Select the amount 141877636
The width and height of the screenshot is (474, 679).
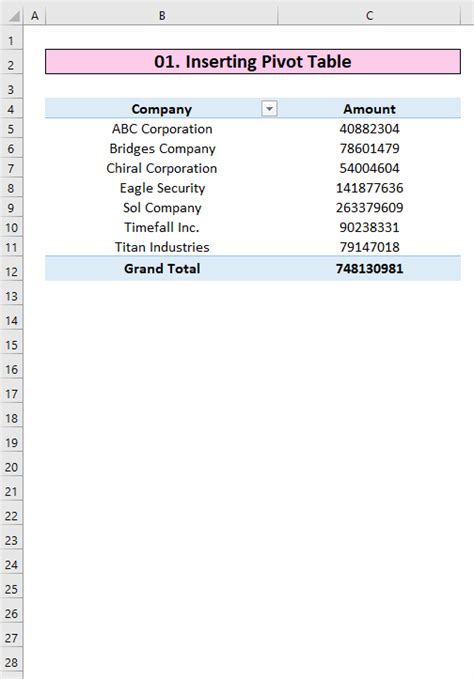pos(369,188)
